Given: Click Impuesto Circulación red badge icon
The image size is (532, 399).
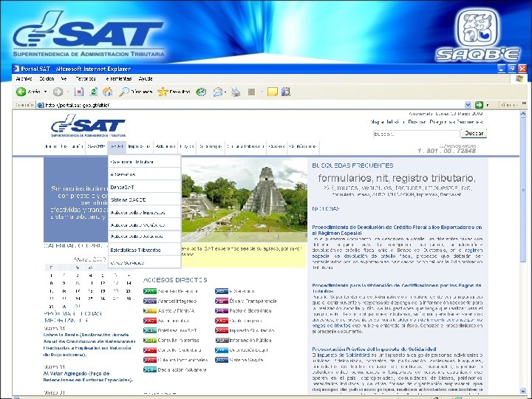Looking at the screenshot, I should click(222, 330).
